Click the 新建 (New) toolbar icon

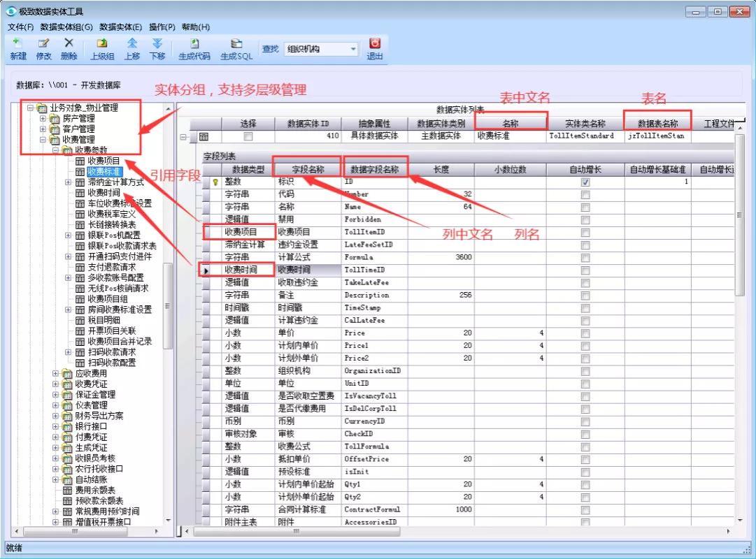(18, 43)
